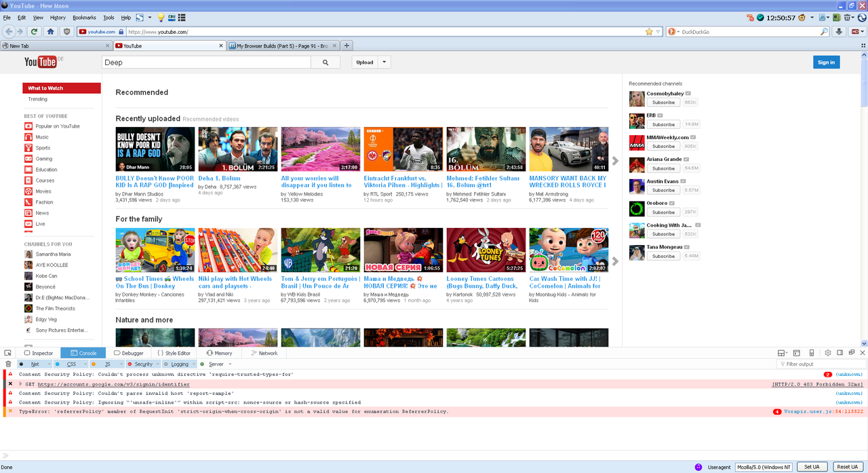868x473 pixels.
Task: Switch to My Browser Builds tab
Action: [x=282, y=45]
